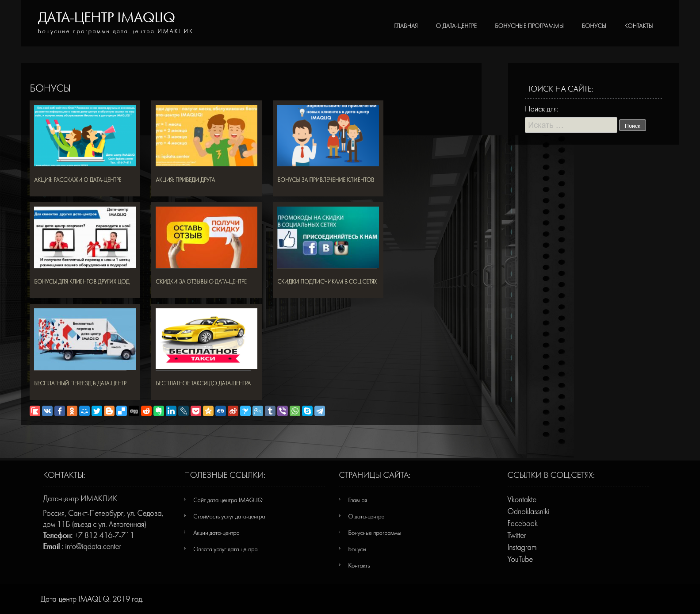Share page on Twitter bird icon
Screen dimensions: 700x614
point(97,411)
